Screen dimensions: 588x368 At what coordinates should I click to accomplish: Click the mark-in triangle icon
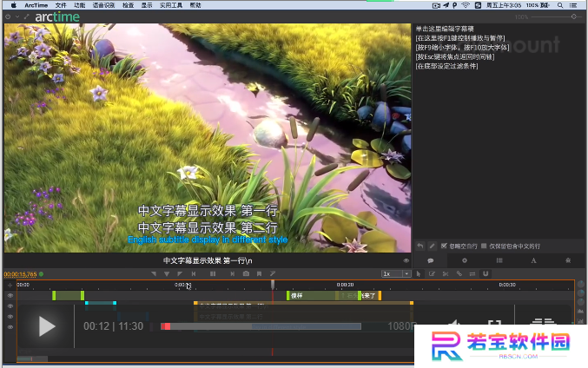point(154,274)
